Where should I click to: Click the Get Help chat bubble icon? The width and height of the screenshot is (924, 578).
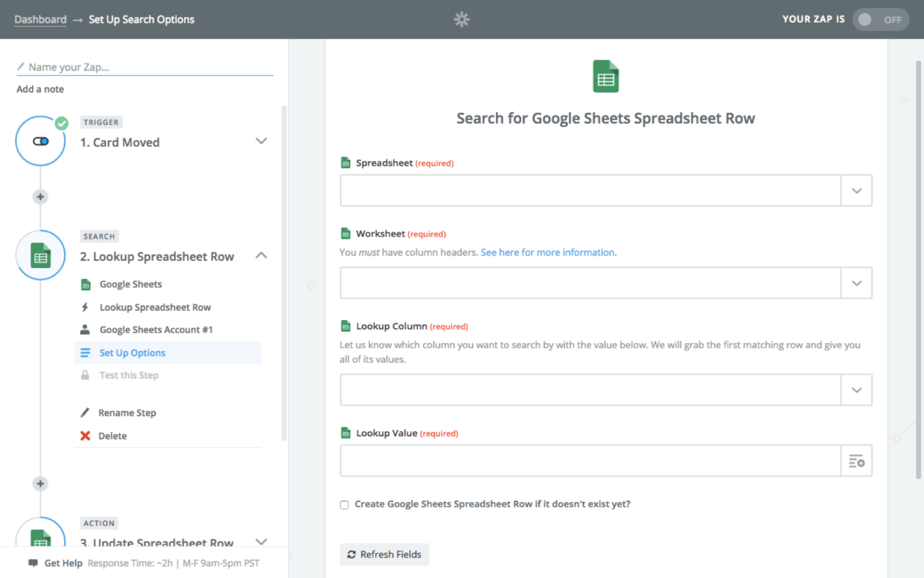(x=33, y=563)
